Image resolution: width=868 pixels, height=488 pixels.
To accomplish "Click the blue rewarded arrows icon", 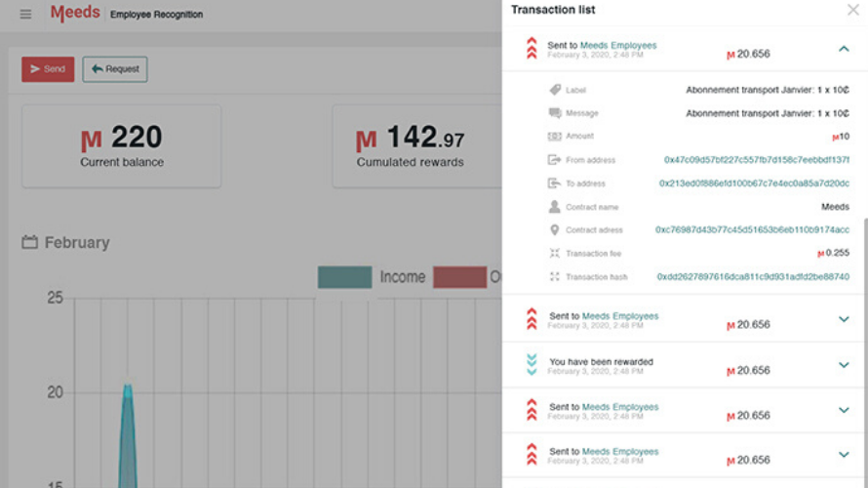I will coord(532,364).
